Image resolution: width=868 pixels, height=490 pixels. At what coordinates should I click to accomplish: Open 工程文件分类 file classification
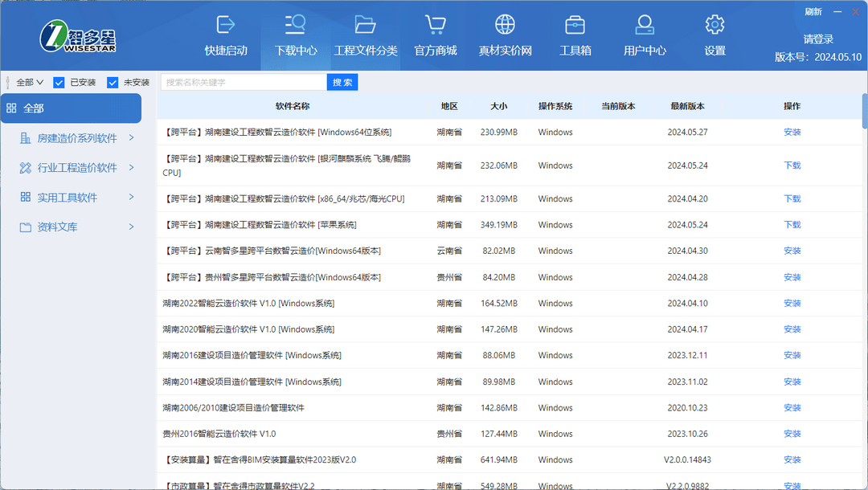point(365,35)
